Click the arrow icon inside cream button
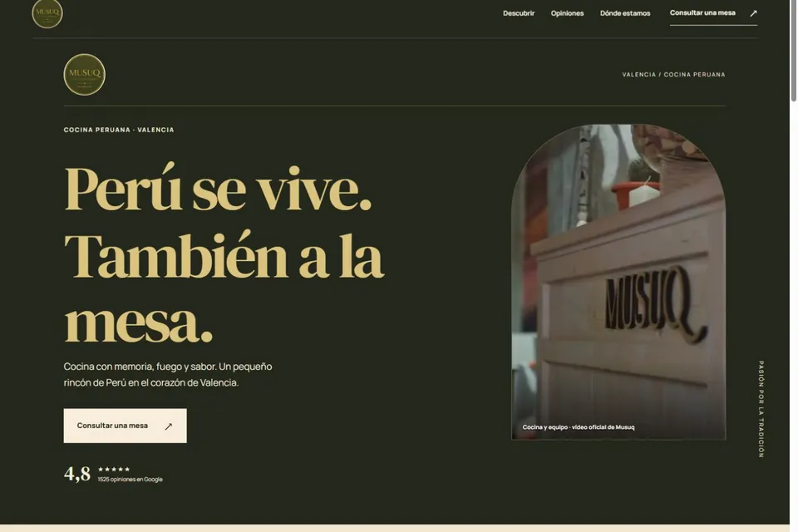The height and width of the screenshot is (532, 798). pyautogui.click(x=169, y=426)
